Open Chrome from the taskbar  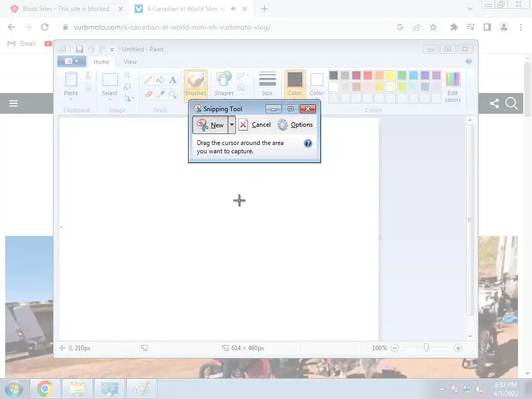click(x=45, y=389)
